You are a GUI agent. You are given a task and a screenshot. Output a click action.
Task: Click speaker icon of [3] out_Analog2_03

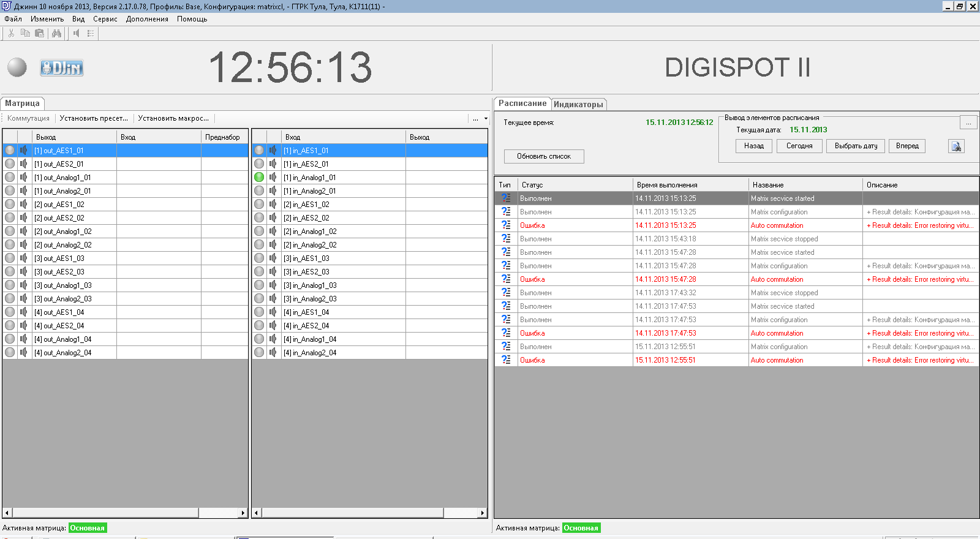coord(24,298)
